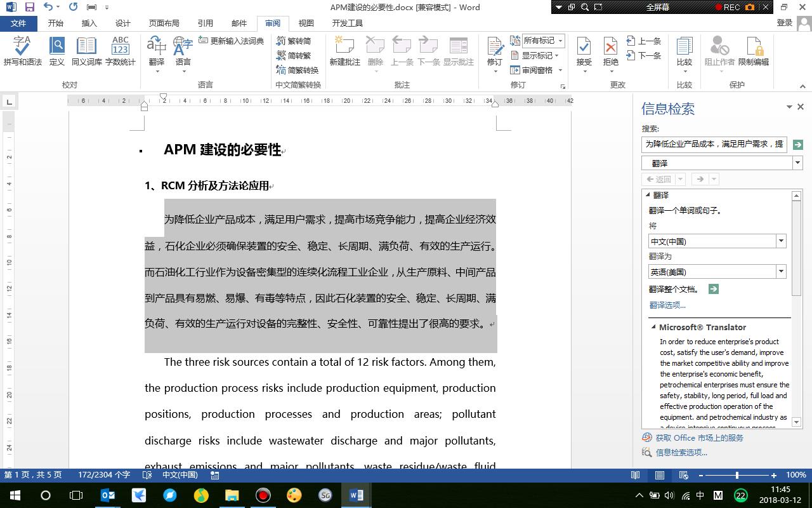Collapse the 翻译 section in the pane
This screenshot has width=812, height=508.
[x=648, y=195]
